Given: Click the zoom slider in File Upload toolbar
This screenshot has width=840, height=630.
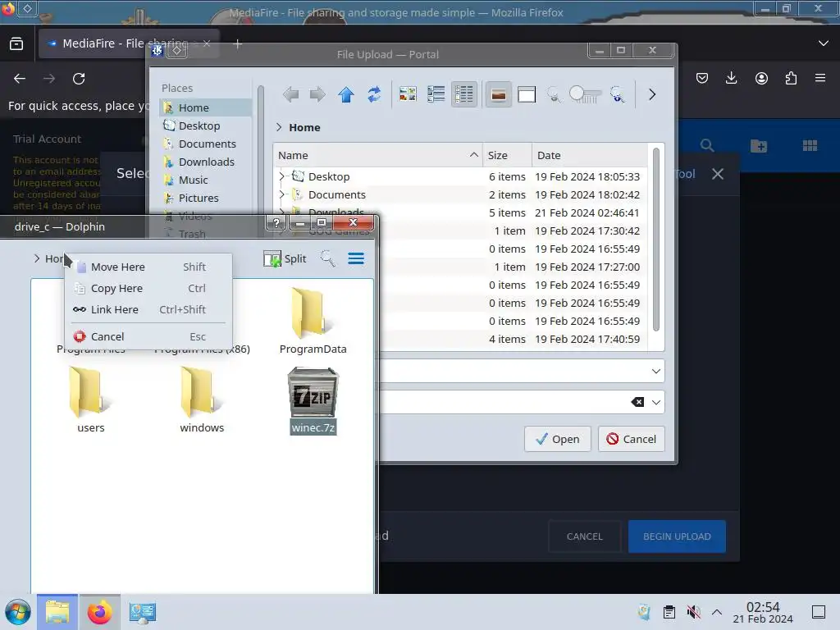Looking at the screenshot, I should tap(585, 95).
